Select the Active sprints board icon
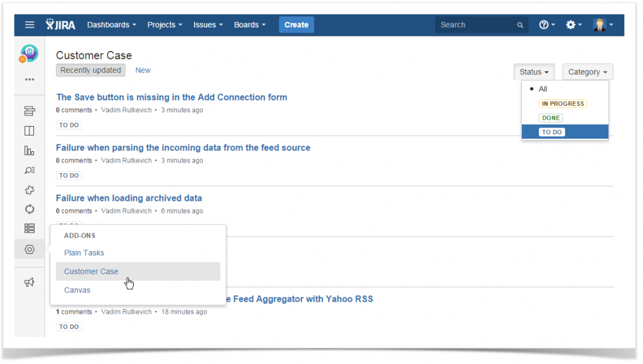 click(30, 131)
